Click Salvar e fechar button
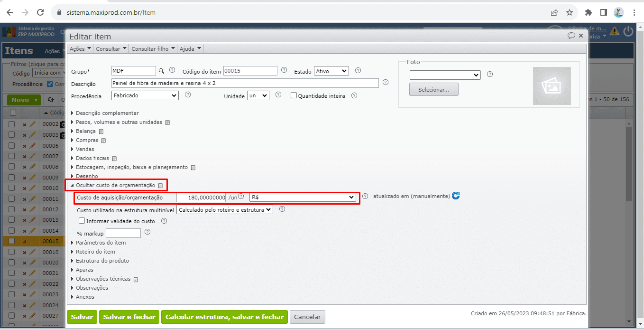Screen dimensions: 644x330 click(x=129, y=317)
